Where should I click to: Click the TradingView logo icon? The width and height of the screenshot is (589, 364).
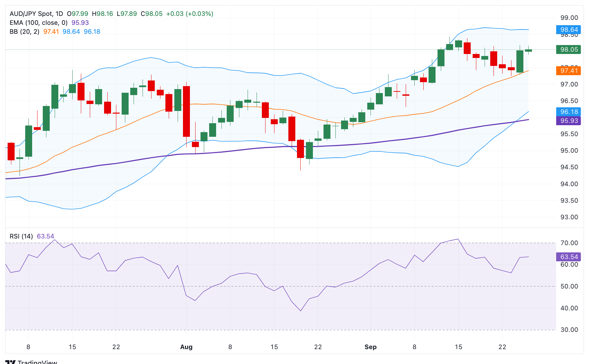[11, 362]
